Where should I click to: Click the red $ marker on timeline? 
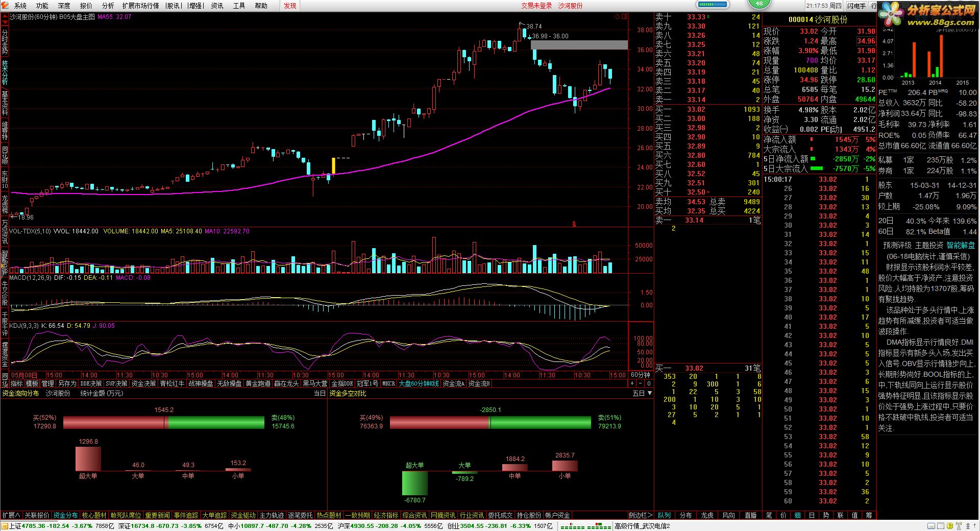pos(574,224)
